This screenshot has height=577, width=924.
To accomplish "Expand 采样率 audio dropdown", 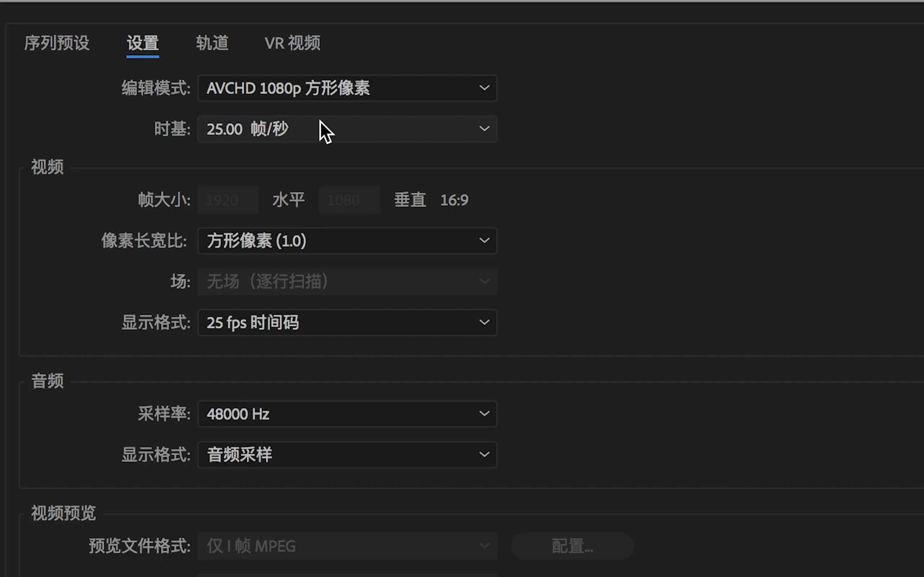I will coord(485,414).
